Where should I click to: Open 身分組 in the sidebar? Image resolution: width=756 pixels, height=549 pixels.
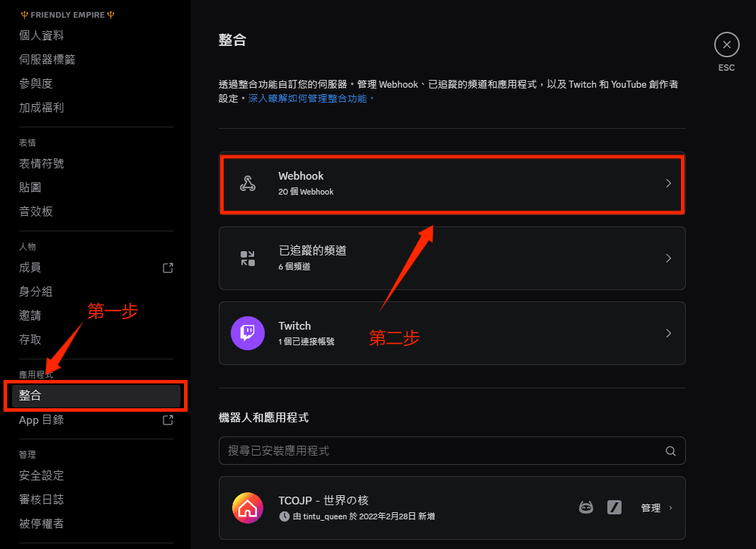(x=36, y=291)
